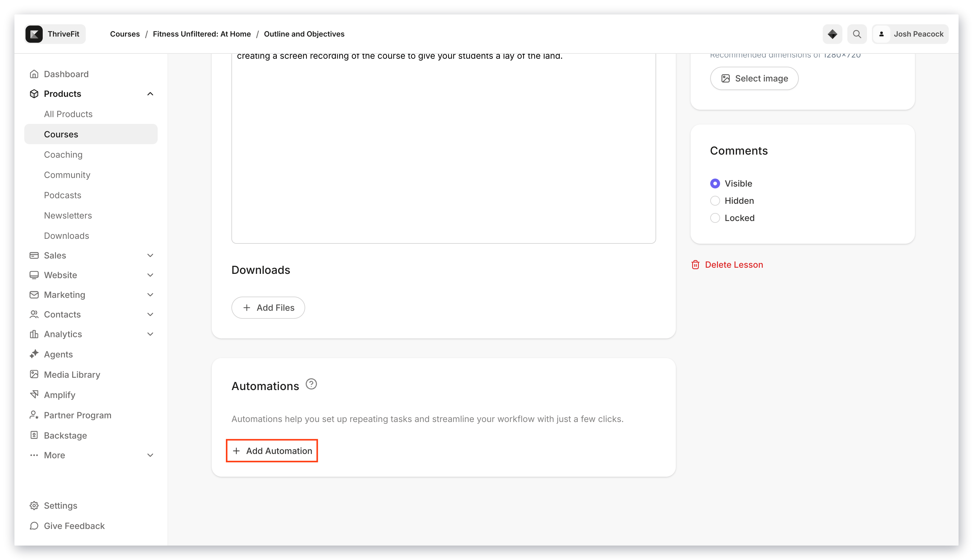Click the Contacts people icon
973x560 pixels.
pyautogui.click(x=34, y=314)
